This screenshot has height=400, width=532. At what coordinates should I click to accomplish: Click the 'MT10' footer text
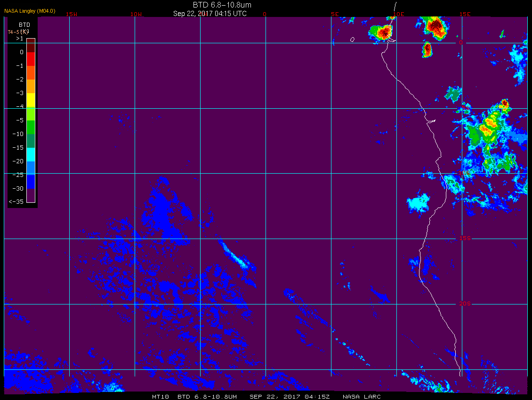click(161, 397)
